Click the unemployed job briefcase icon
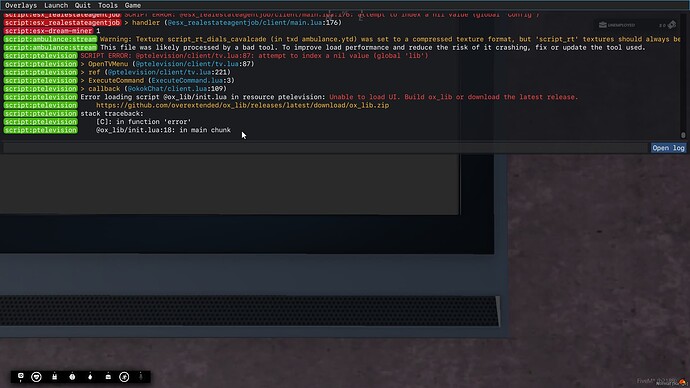The image size is (690, 388). point(603,25)
